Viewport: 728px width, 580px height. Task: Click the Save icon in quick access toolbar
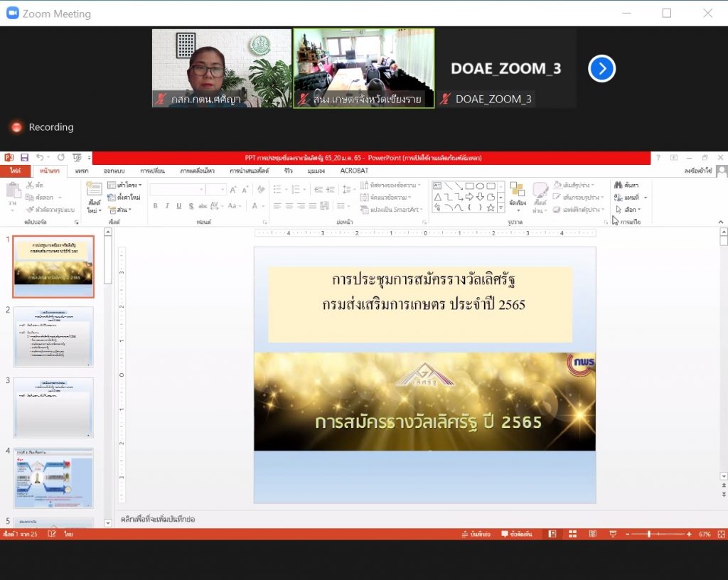coord(25,158)
